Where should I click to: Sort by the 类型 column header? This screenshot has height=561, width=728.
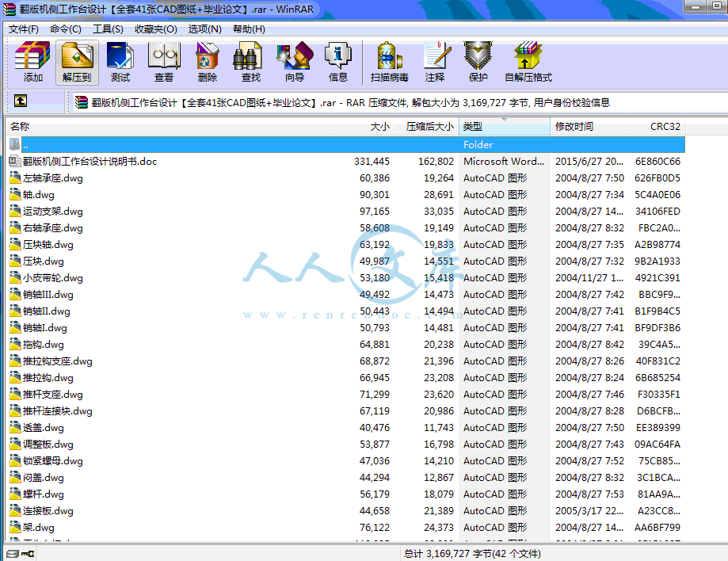click(505, 126)
